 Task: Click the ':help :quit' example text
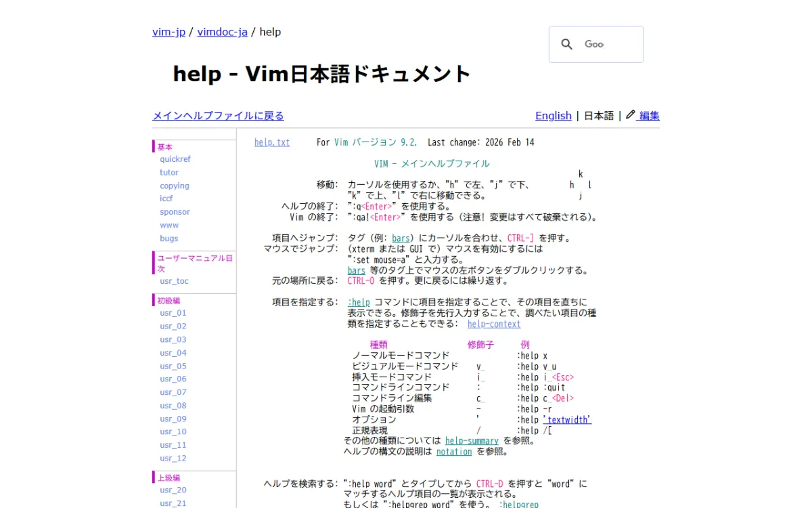point(541,388)
